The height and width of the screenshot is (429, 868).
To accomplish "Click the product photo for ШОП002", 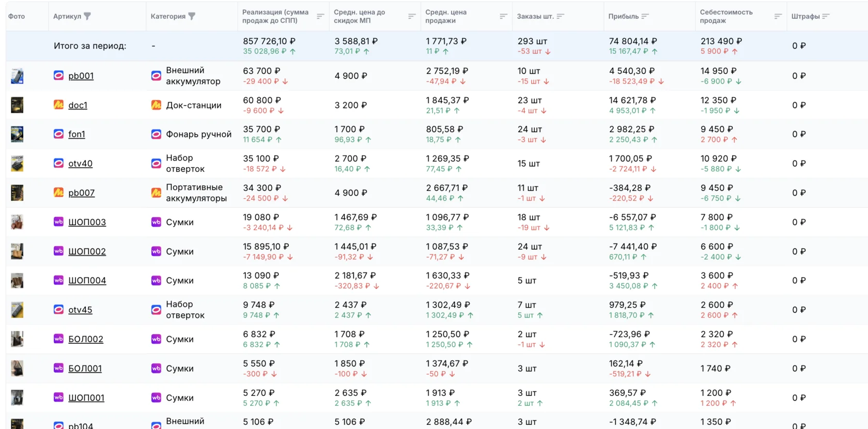I will [x=17, y=251].
